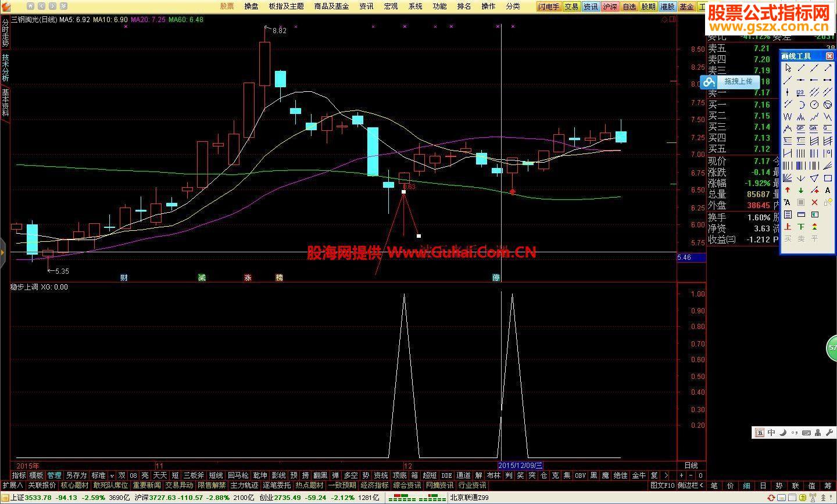Viewport: 837px width, 504px height.
Task: Toggle the DDE indicator
Action: 446,476
